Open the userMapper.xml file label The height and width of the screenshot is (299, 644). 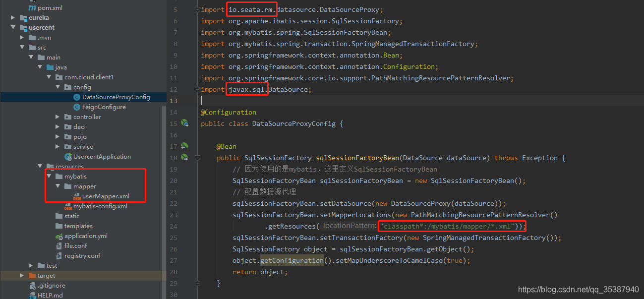pos(106,196)
